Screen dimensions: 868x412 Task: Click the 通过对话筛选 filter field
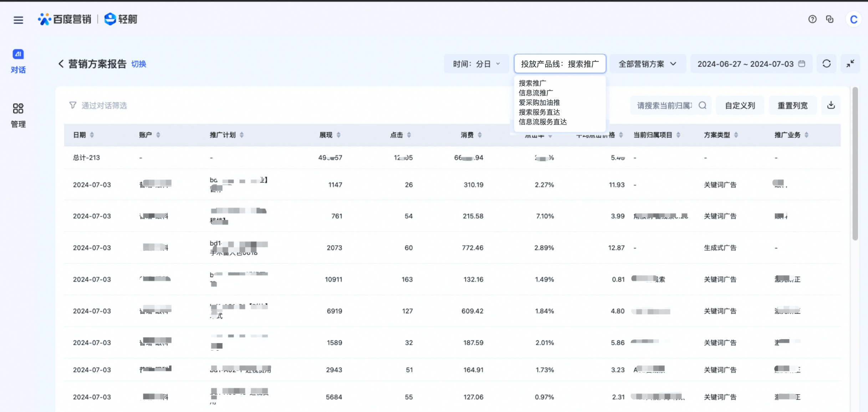[x=104, y=106]
